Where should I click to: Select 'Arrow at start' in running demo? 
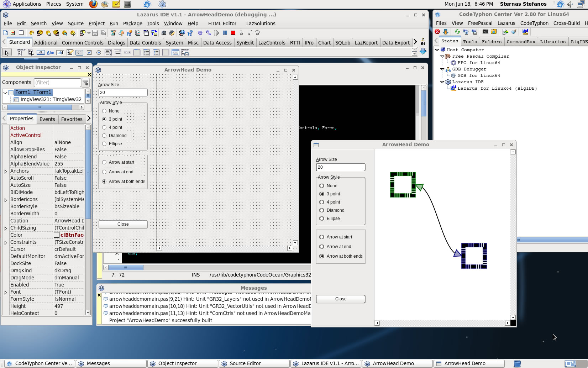[322, 237]
